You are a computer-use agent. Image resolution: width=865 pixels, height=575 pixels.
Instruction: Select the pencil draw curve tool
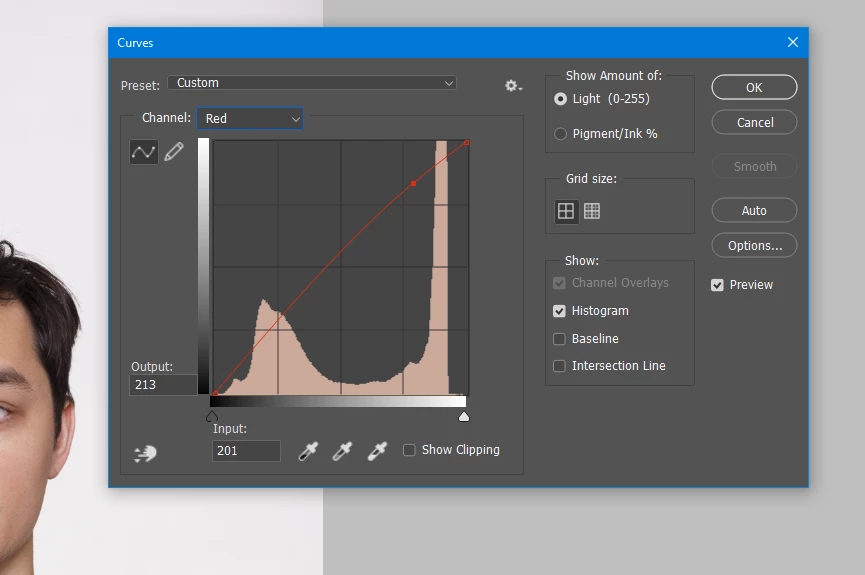tap(174, 152)
